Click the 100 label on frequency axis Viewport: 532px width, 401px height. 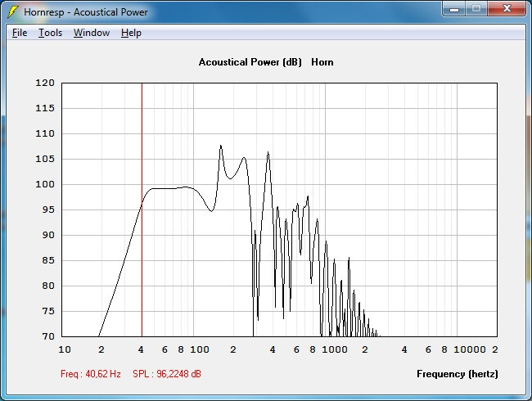click(x=200, y=349)
